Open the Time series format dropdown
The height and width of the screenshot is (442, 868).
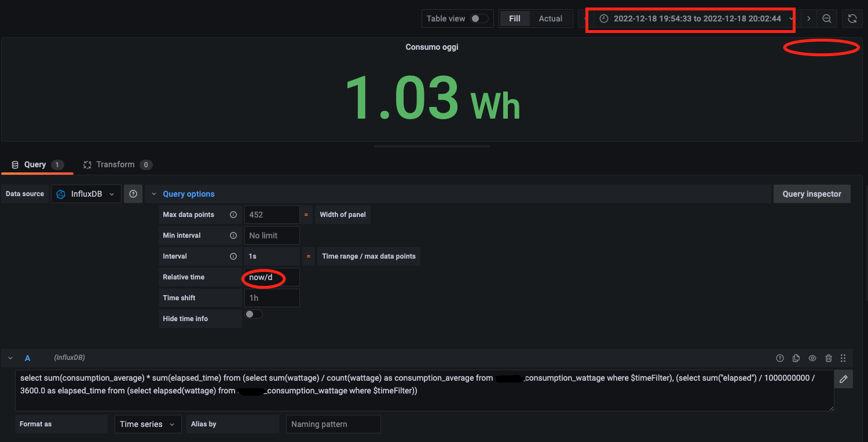148,424
